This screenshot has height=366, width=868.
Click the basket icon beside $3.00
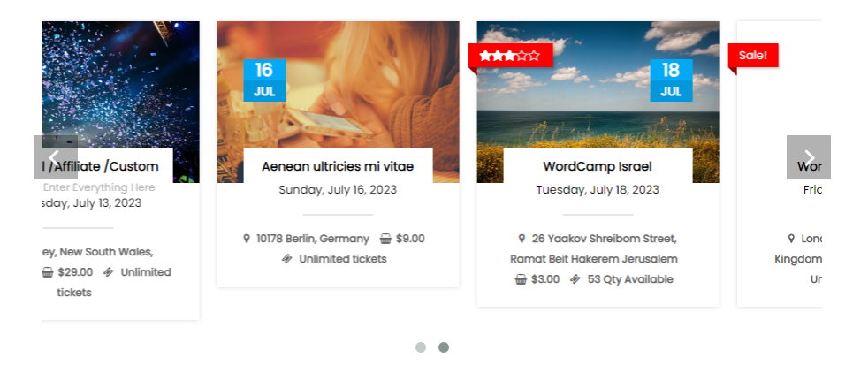tap(521, 279)
